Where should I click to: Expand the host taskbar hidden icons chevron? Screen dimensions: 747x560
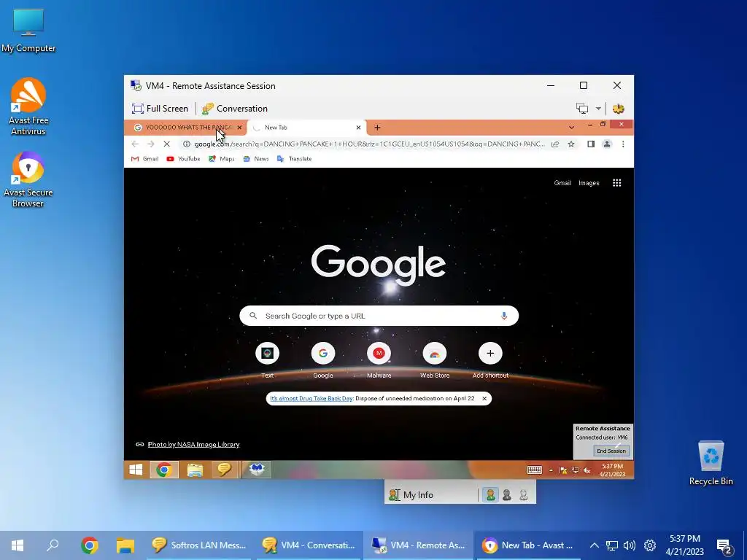[x=594, y=545]
